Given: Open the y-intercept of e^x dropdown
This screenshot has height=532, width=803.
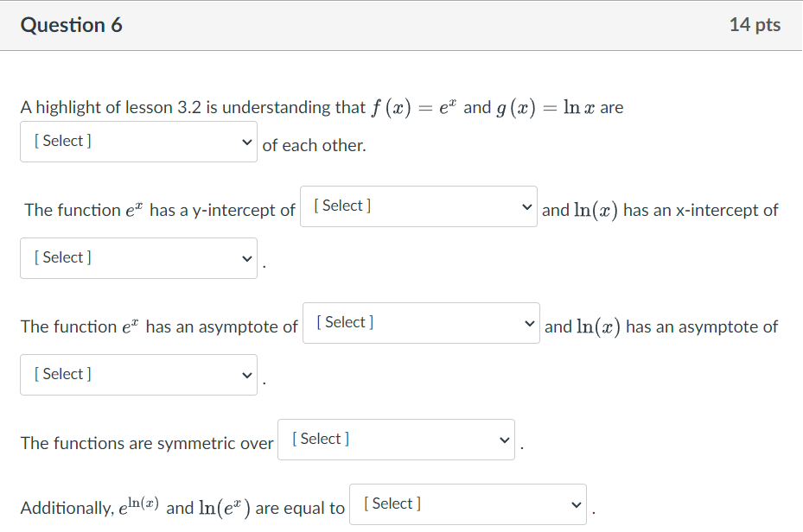Looking at the screenshot, I should click(418, 206).
